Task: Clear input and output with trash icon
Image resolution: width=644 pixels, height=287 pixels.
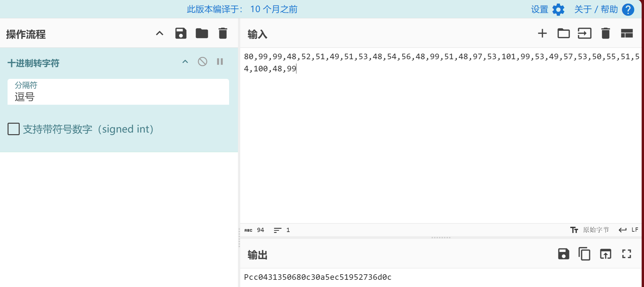Action: click(605, 33)
